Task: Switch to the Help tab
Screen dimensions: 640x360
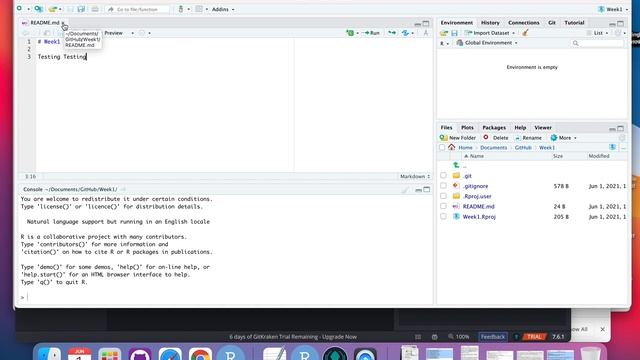Action: 520,128
